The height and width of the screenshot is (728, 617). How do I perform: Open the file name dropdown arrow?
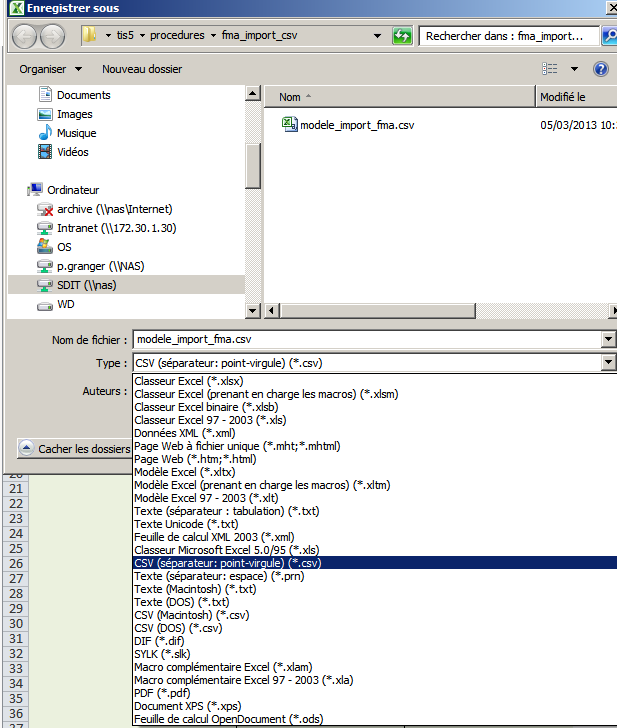coord(607,340)
